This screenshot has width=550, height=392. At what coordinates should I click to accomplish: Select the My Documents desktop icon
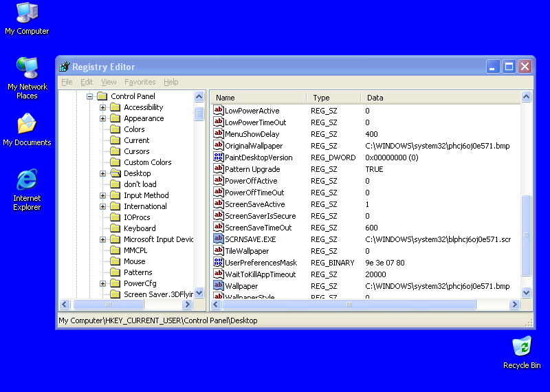(x=27, y=129)
